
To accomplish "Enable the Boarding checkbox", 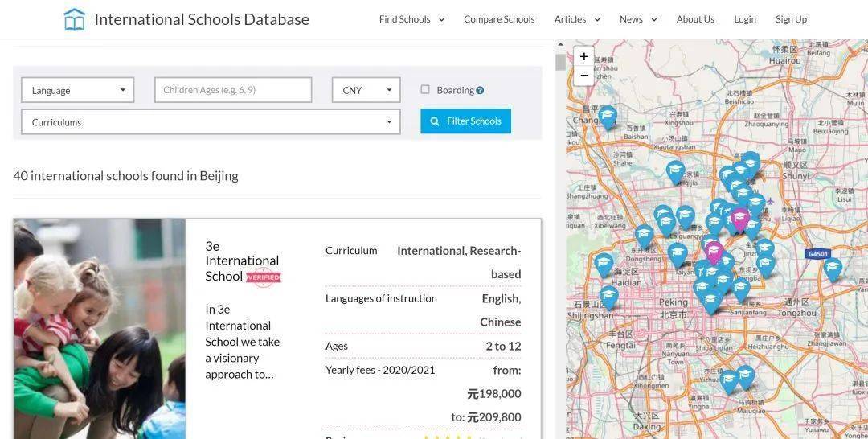I will point(425,90).
